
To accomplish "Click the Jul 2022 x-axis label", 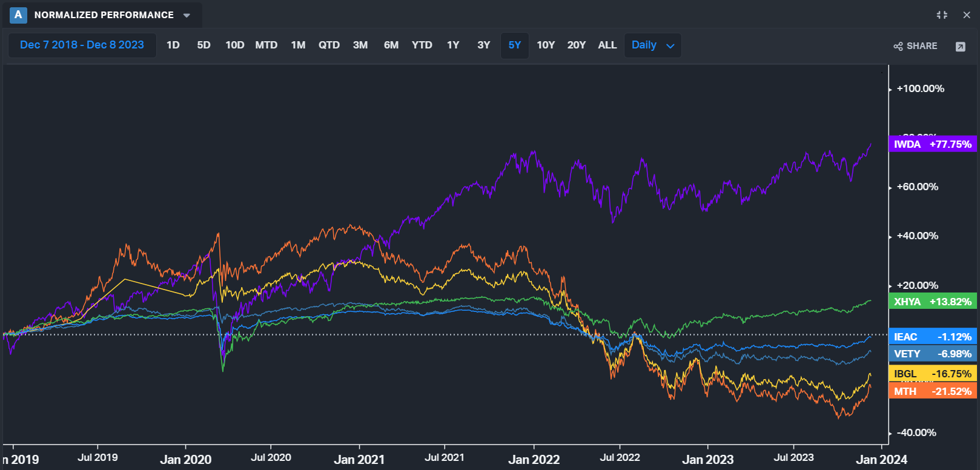I will point(620,457).
